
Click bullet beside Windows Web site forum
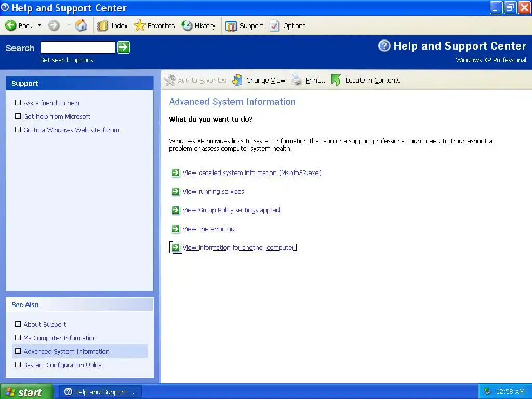pyautogui.click(x=18, y=129)
